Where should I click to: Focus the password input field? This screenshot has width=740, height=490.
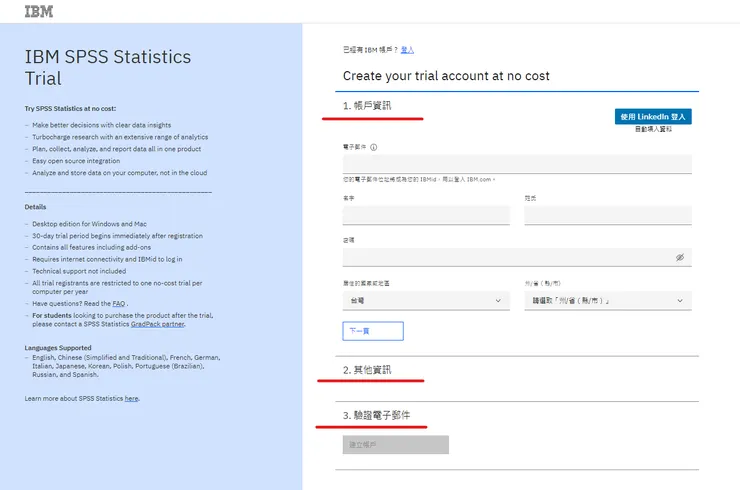click(517, 257)
